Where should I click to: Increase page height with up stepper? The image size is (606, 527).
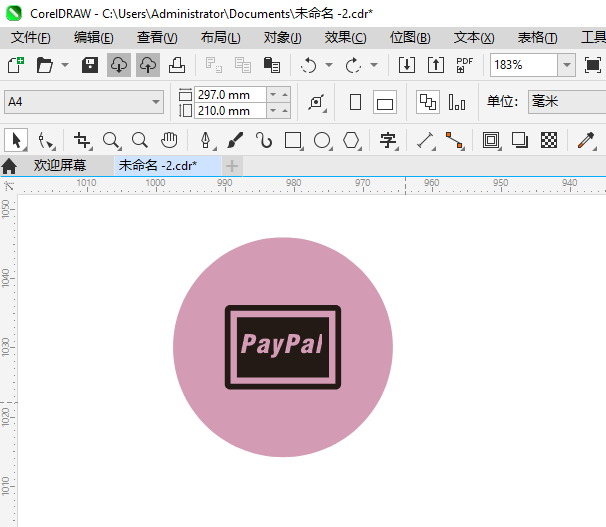click(x=285, y=111)
